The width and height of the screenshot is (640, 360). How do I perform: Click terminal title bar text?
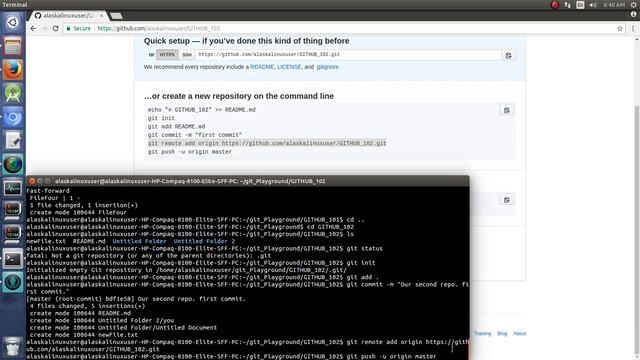[190, 181]
